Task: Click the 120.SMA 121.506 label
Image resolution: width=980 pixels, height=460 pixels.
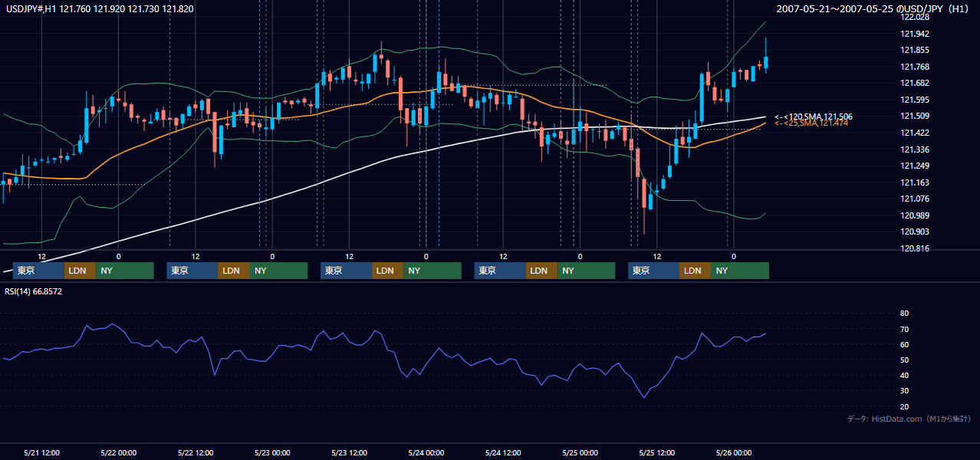Action: point(813,117)
